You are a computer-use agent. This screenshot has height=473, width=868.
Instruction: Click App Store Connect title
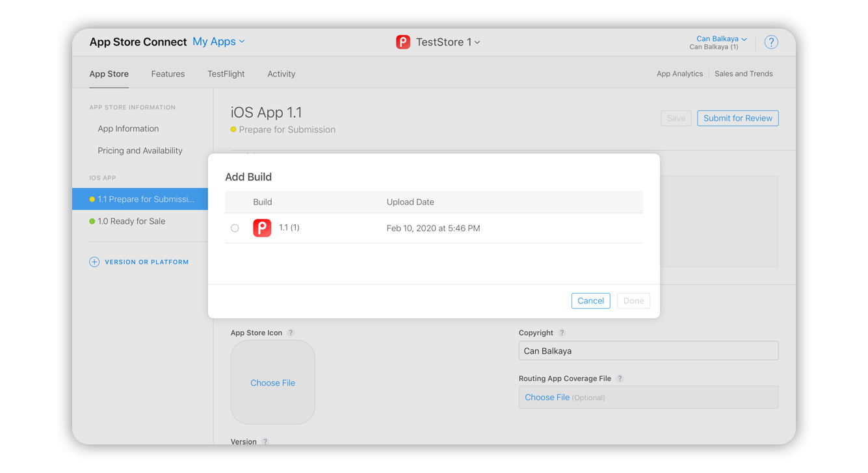[138, 42]
